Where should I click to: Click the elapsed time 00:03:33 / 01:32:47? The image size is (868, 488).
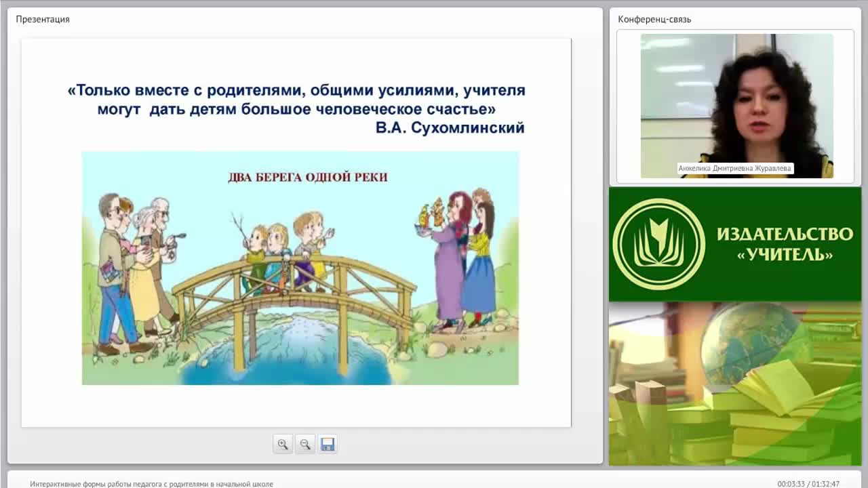(808, 484)
